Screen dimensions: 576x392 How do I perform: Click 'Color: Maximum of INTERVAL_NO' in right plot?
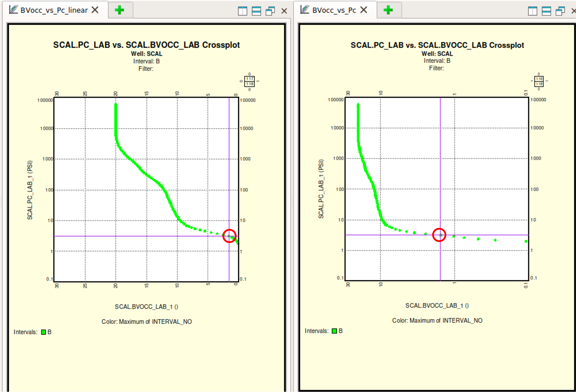(x=437, y=321)
